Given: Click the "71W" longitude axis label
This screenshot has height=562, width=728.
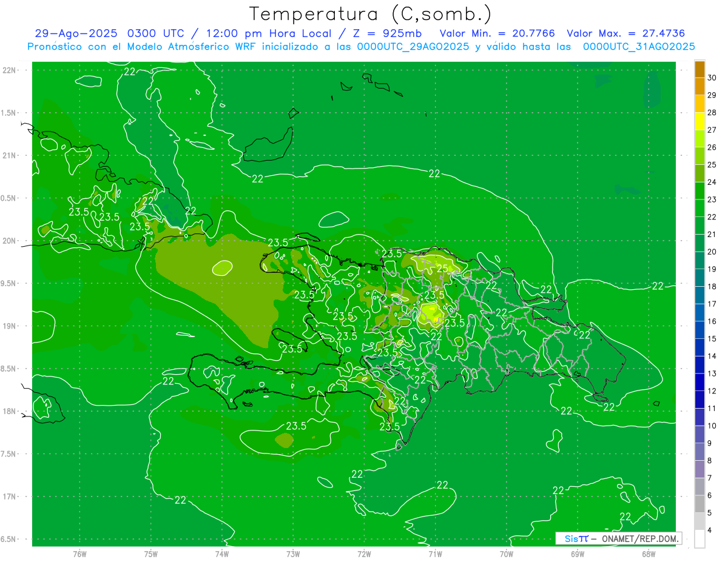Looking at the screenshot, I should pyautogui.click(x=435, y=554).
